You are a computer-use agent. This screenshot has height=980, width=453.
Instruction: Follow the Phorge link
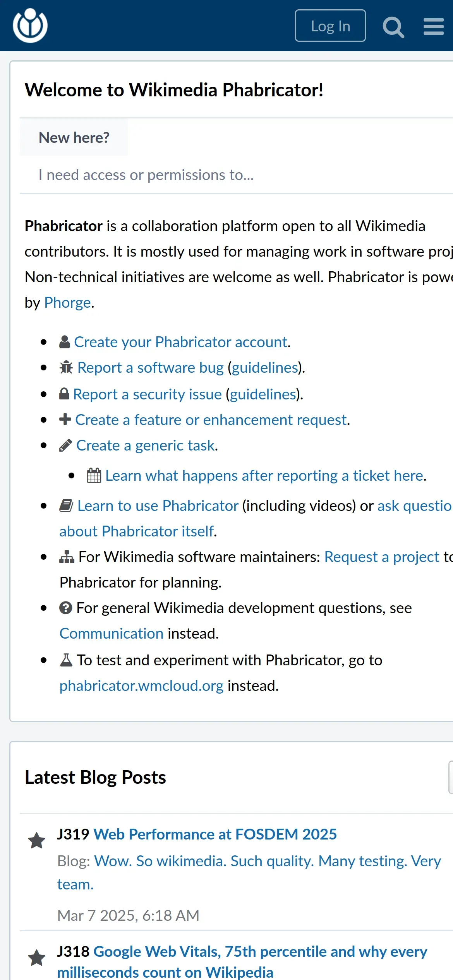(x=67, y=303)
